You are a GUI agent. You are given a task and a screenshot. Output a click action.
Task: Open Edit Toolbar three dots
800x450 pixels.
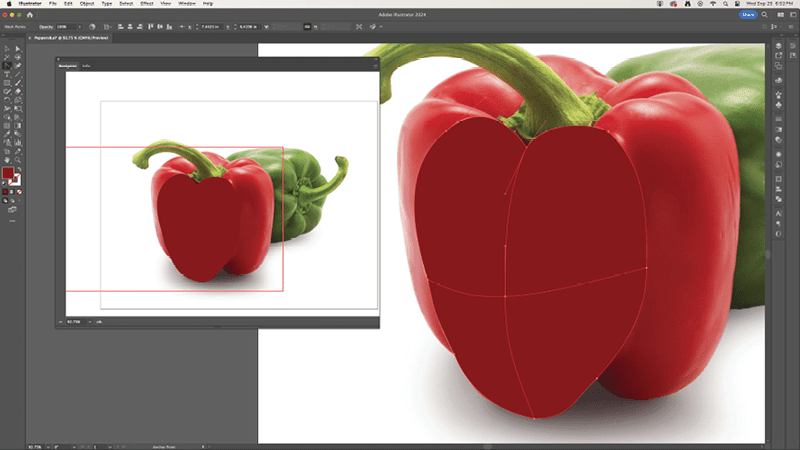coord(12,221)
